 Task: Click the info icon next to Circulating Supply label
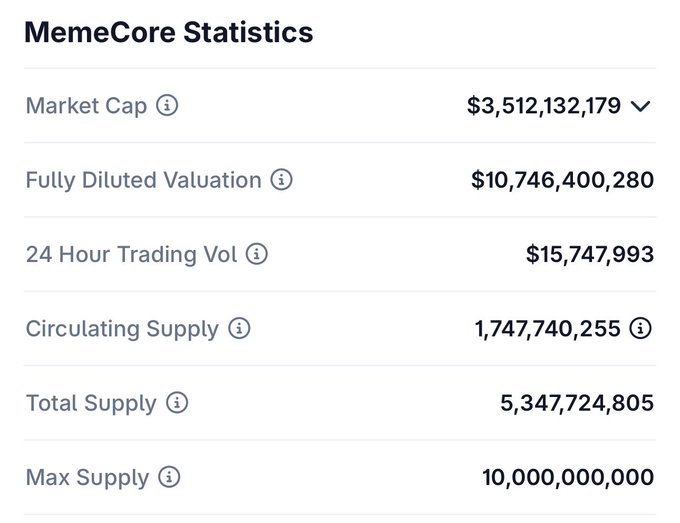point(239,328)
